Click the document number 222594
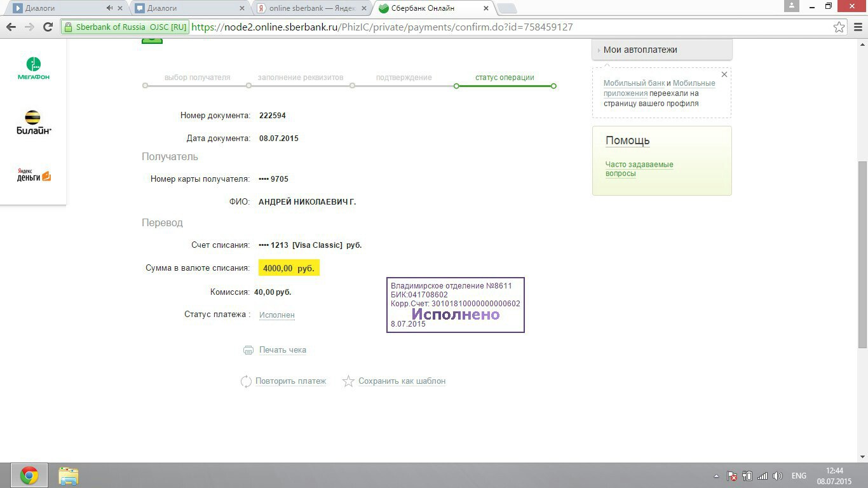This screenshot has width=868, height=488. [x=273, y=116]
